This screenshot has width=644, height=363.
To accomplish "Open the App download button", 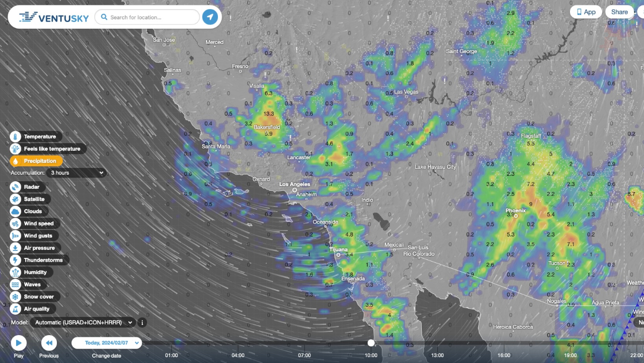I will click(x=586, y=12).
